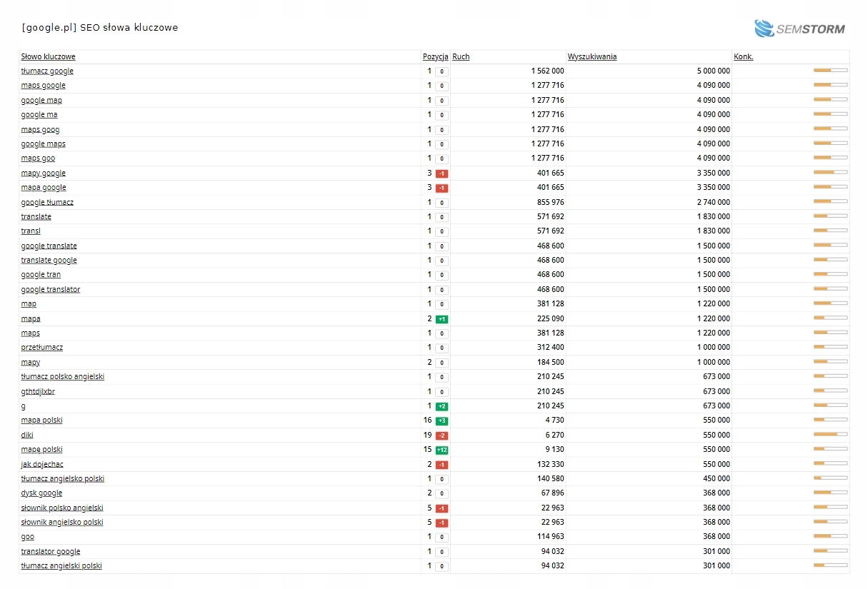This screenshot has height=589, width=868.
Task: Open keyword link google ma
Action: click(x=39, y=115)
